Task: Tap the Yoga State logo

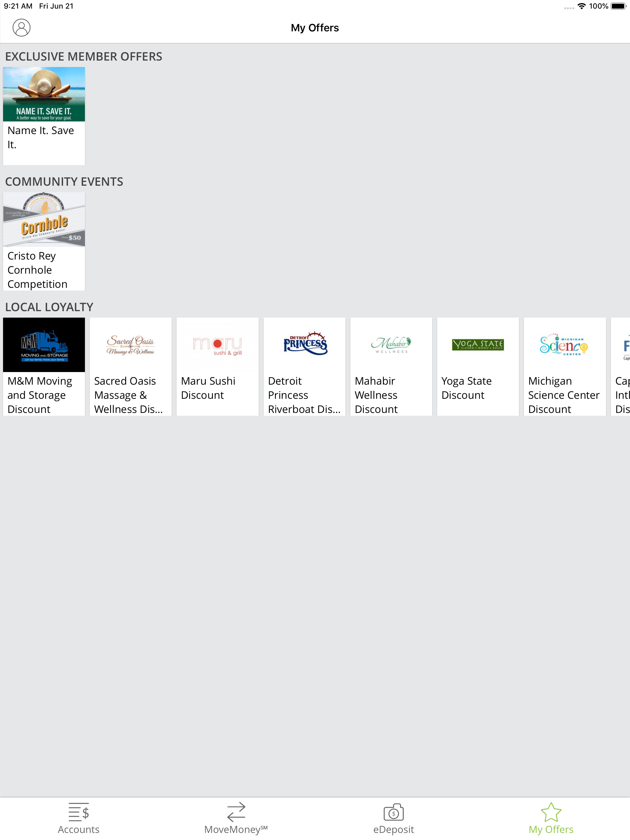Action: 478,345
